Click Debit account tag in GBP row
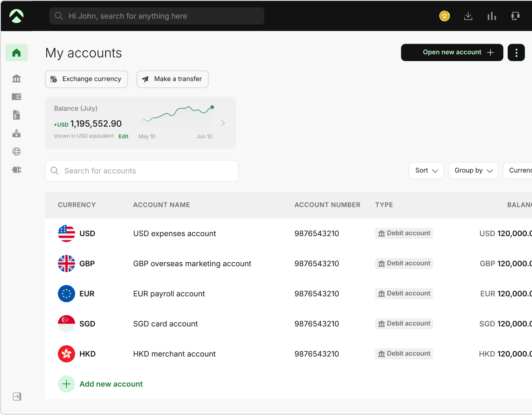 point(404,264)
